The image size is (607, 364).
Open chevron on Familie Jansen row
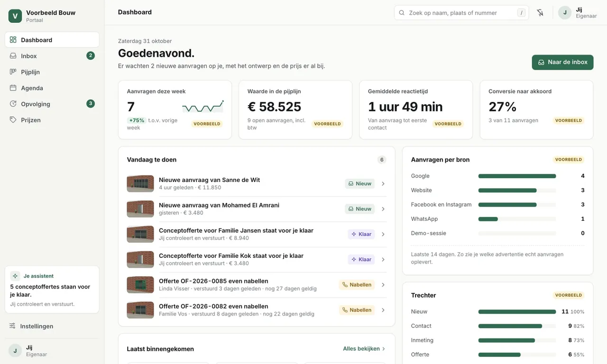tap(383, 234)
